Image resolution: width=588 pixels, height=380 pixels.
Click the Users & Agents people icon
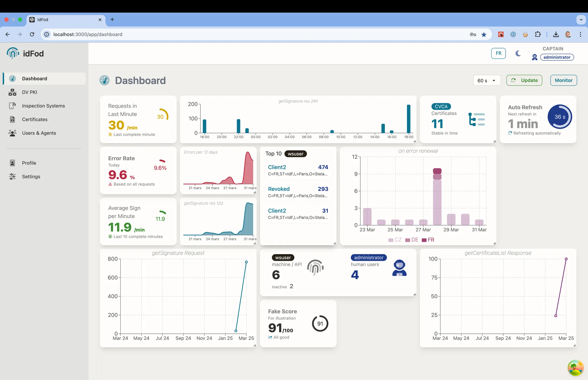12,133
